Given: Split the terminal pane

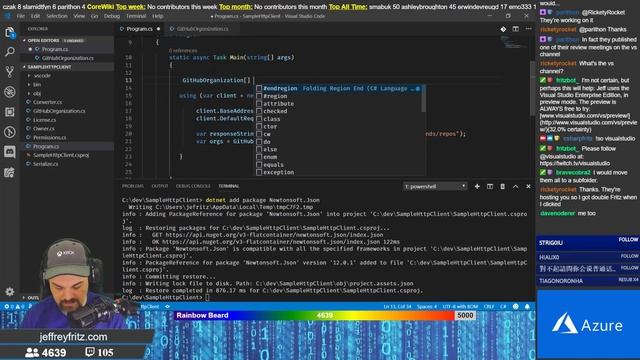Looking at the screenshot, I should (490, 187).
